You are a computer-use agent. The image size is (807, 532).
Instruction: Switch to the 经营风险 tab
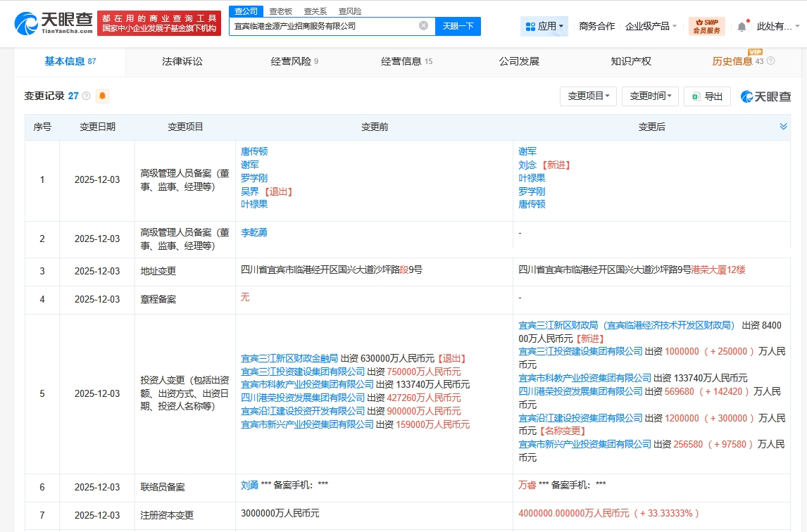[x=294, y=61]
